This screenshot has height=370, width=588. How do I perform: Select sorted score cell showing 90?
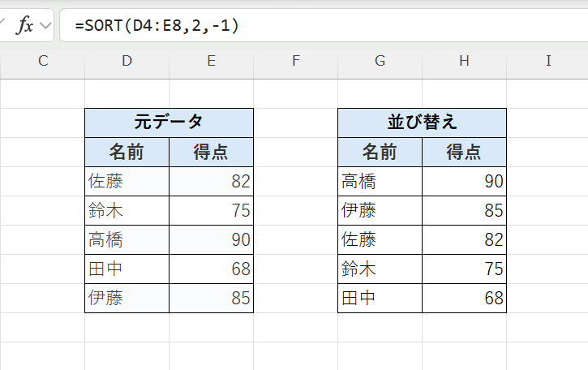464,181
